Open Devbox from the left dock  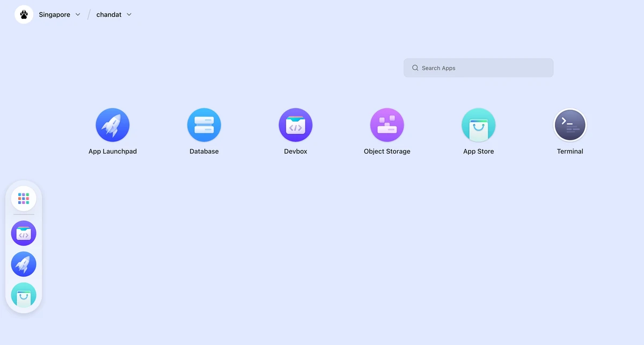(x=24, y=233)
